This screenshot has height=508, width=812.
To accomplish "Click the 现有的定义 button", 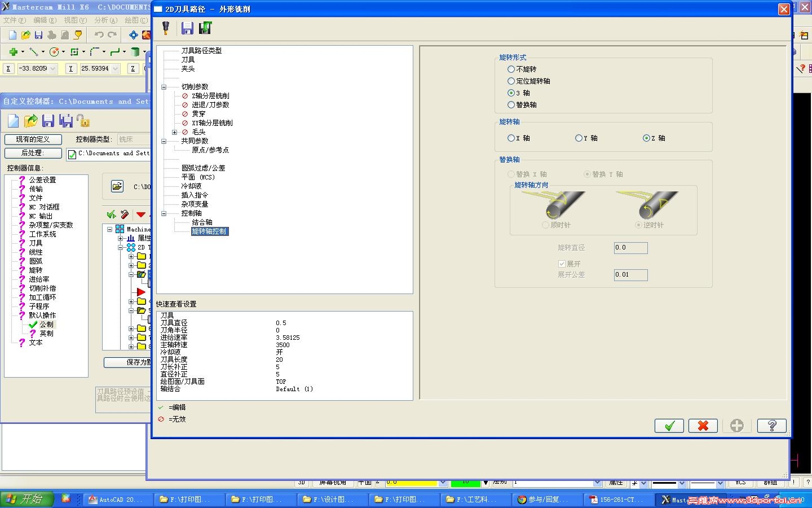I will coord(33,139).
